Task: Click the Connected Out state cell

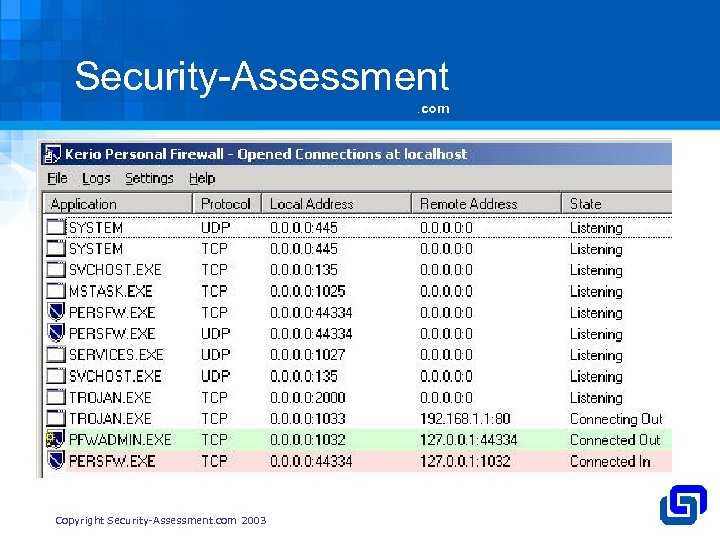Action: (x=615, y=440)
